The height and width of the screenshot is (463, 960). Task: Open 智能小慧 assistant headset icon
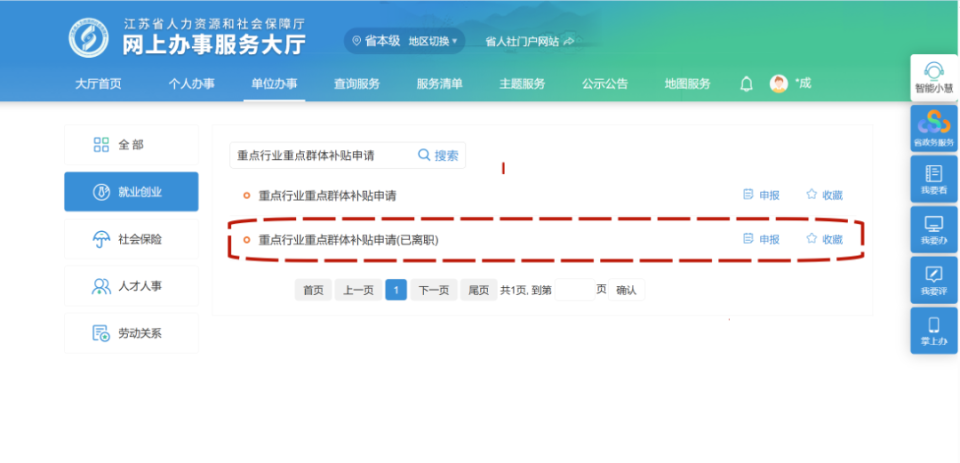934,70
